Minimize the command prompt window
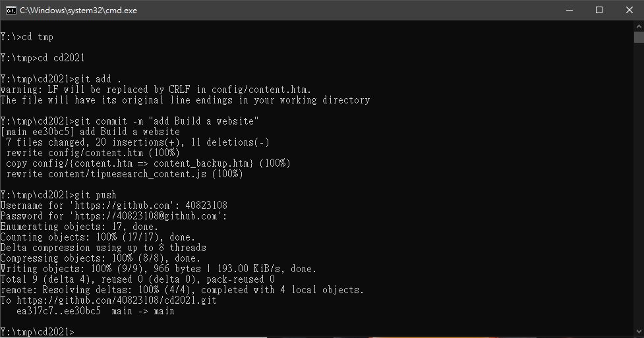644x338 pixels. 570,11
